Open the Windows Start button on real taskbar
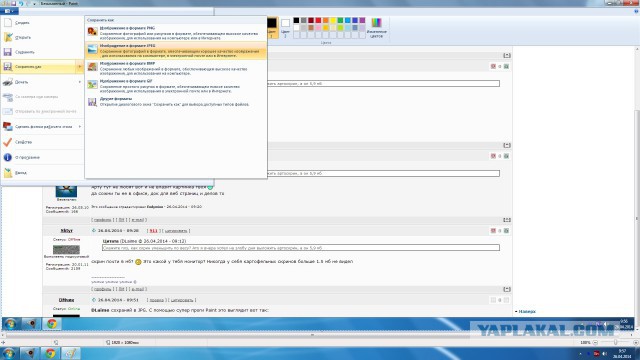 (9, 353)
